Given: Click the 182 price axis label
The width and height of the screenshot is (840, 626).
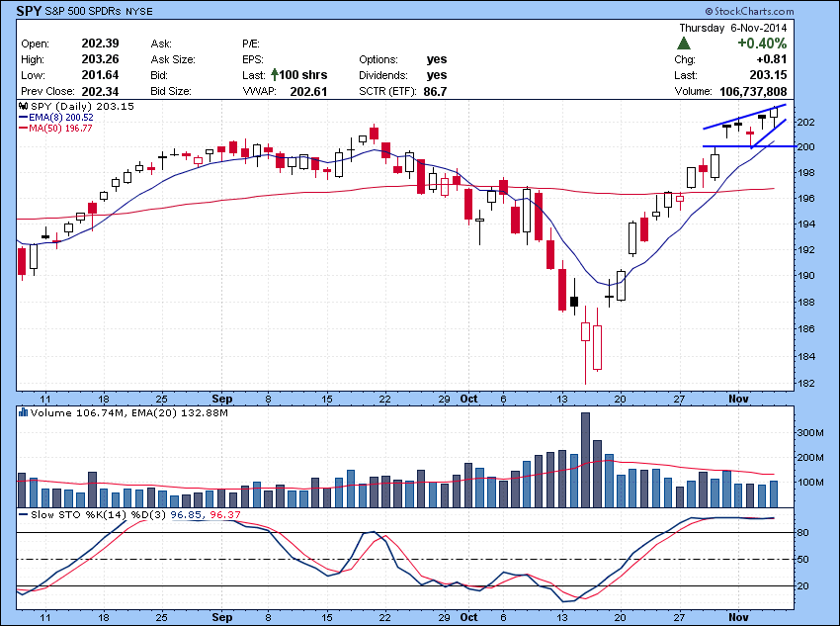Looking at the screenshot, I should pos(806,383).
